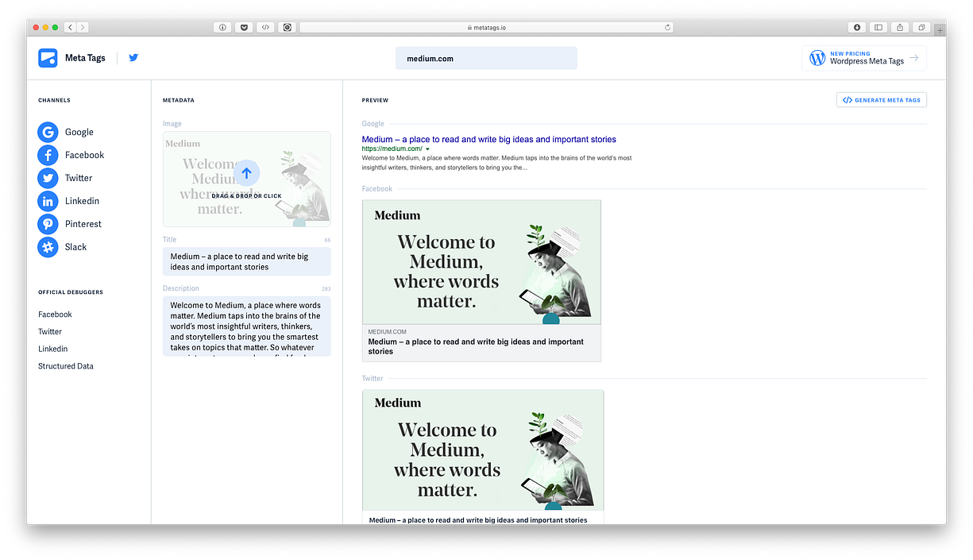Select the Pinterest channel label
This screenshot has height=560, width=973.
coord(83,224)
